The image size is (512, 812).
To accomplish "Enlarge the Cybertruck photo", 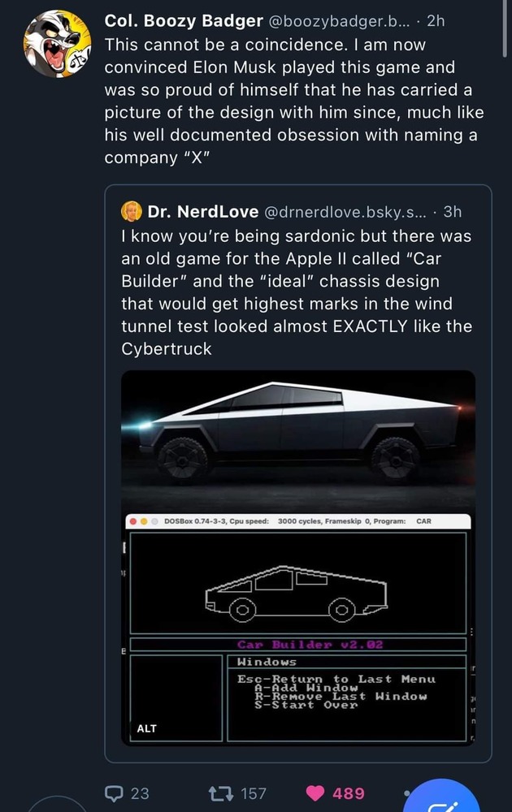I will point(297,438).
